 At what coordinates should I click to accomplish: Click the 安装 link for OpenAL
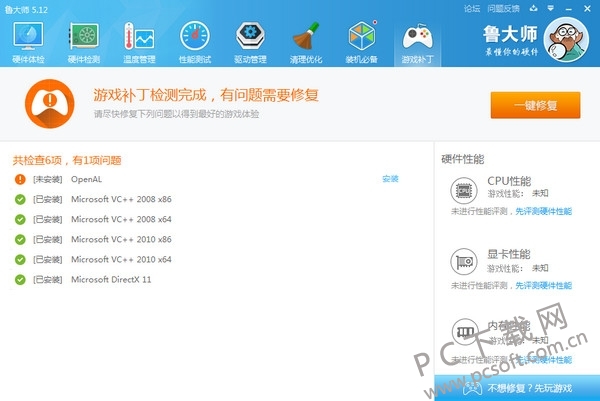point(390,179)
